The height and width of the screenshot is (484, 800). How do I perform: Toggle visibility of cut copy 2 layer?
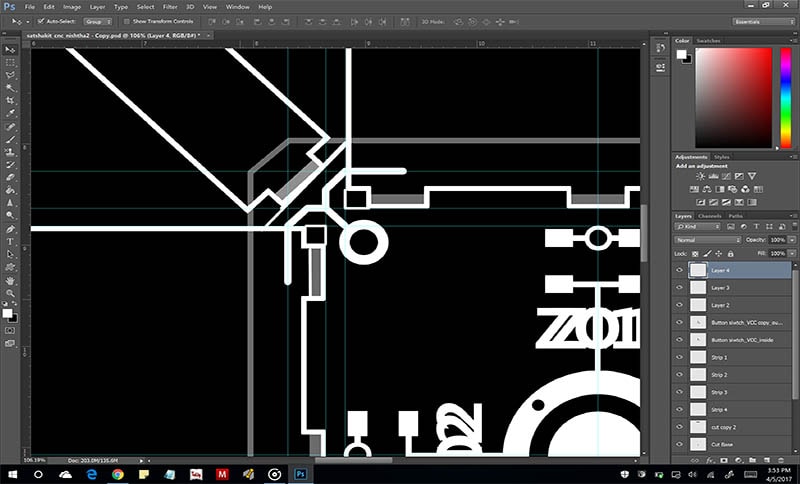point(679,427)
